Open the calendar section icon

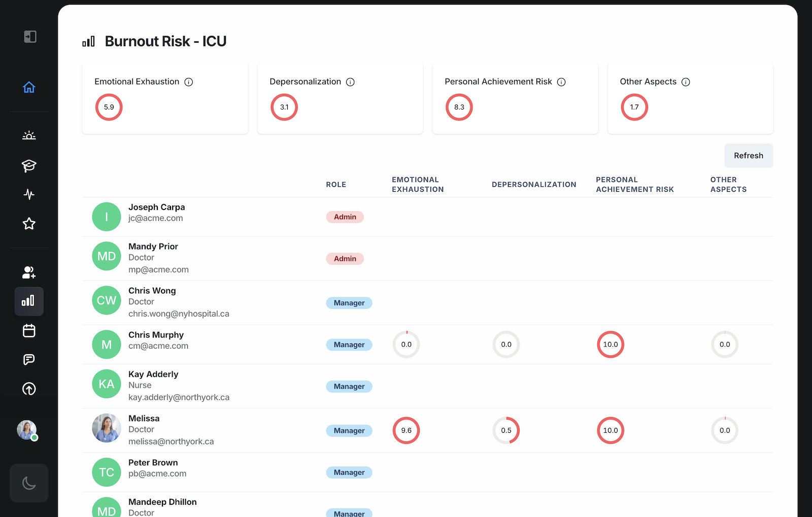[x=29, y=330]
